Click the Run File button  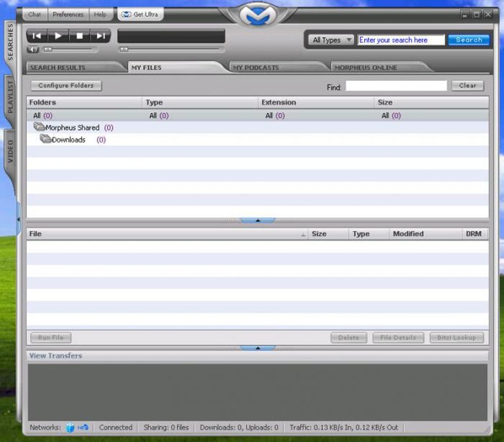(x=51, y=338)
